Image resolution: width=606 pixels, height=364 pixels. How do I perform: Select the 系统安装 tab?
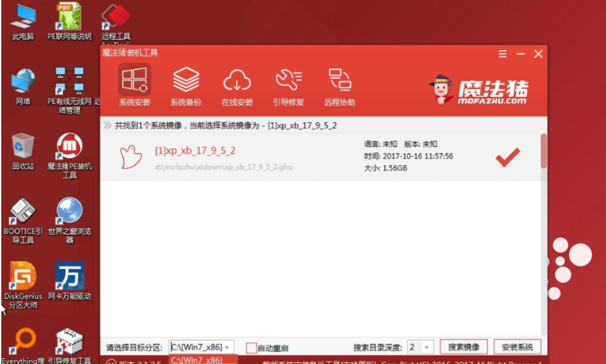click(135, 86)
